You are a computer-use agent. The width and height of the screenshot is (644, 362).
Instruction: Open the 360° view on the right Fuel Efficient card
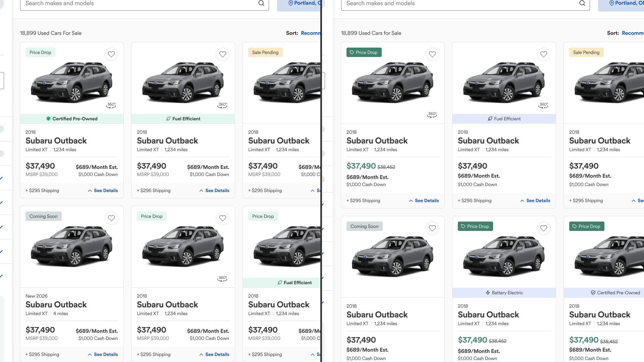(x=543, y=105)
